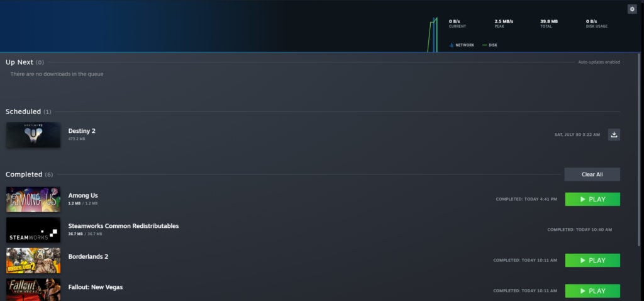Click the Among Us title text

coord(83,195)
